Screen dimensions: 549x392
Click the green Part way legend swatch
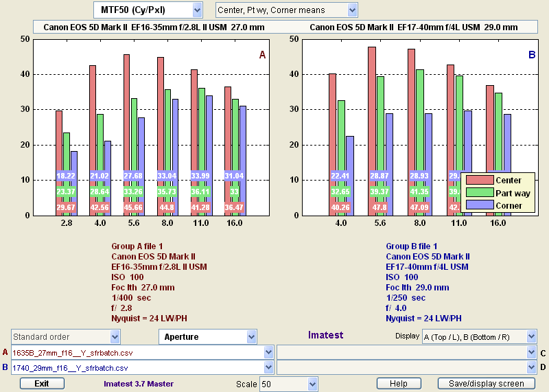480,193
